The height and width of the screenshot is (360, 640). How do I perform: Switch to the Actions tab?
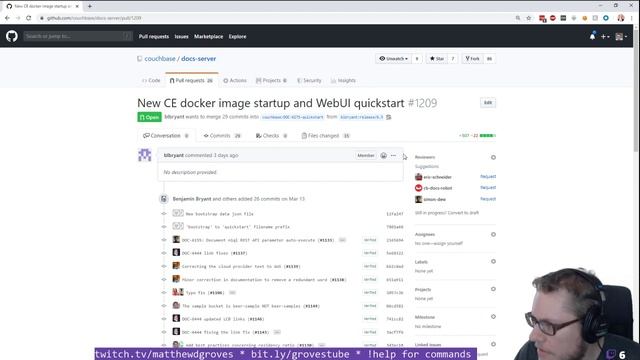235,80
